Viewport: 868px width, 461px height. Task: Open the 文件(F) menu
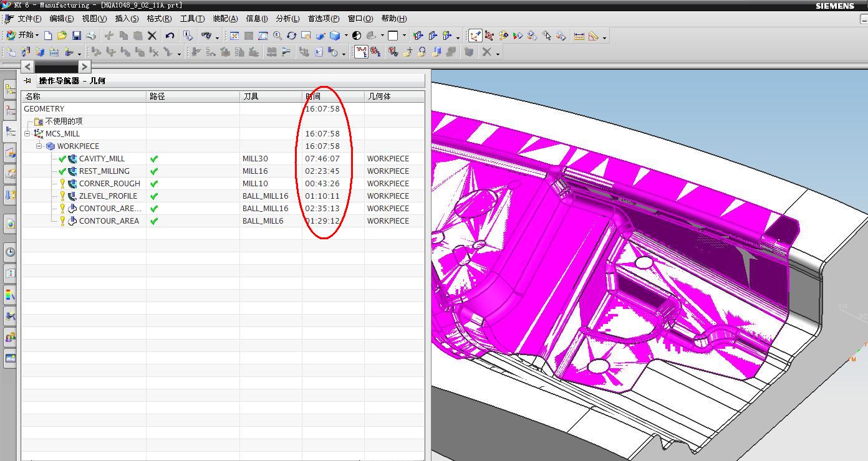point(29,18)
